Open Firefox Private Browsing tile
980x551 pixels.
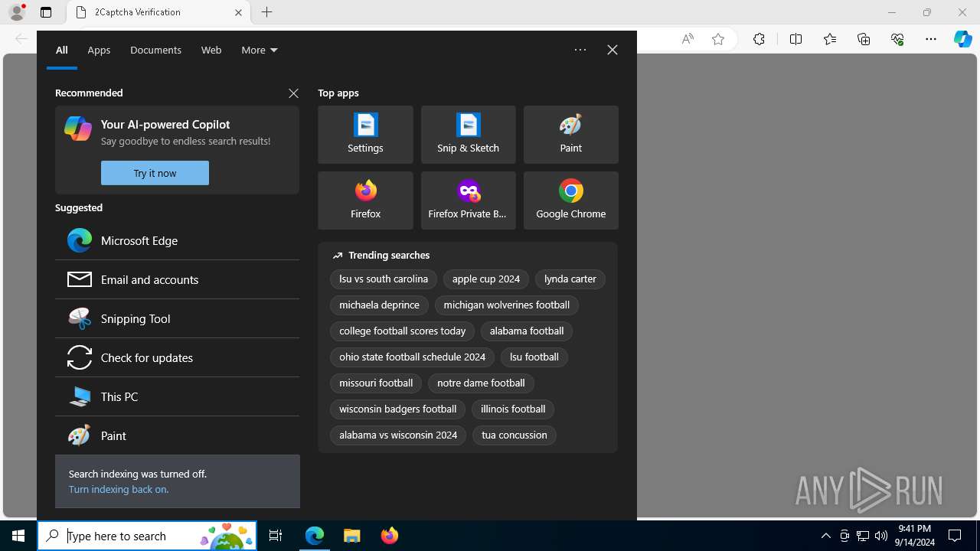point(468,201)
